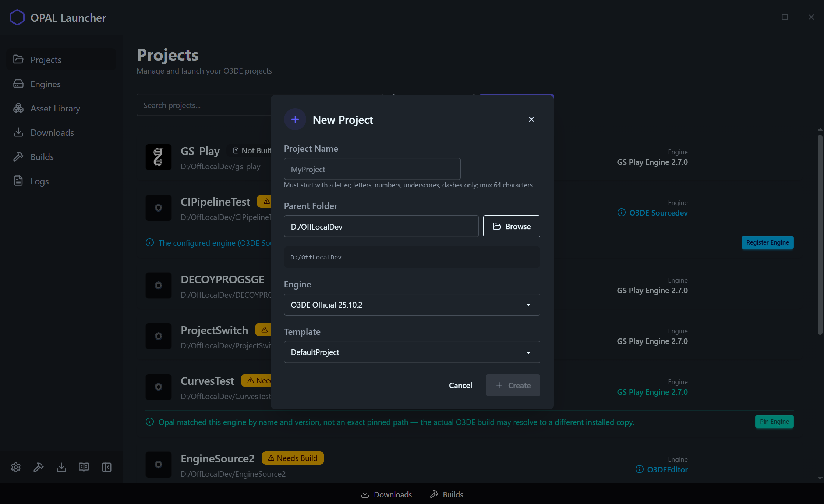824x504 pixels.
Task: Open Asset Library from the sidebar
Action: click(61, 108)
